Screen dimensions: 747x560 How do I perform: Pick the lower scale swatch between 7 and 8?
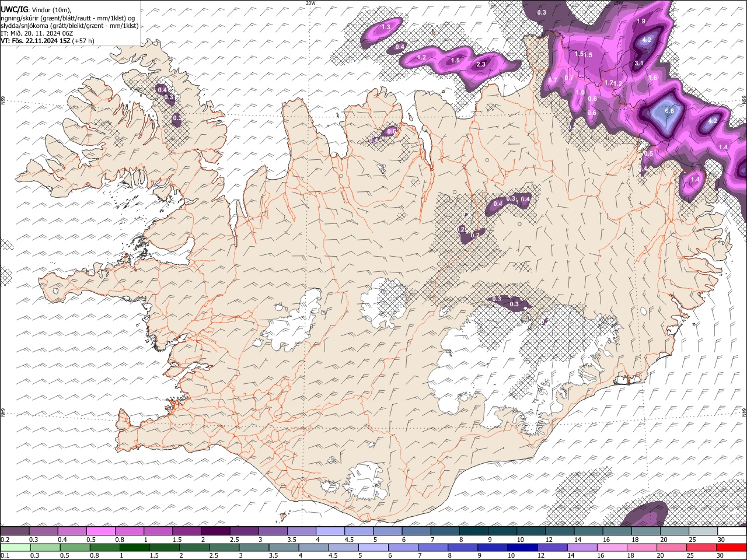[432, 547]
